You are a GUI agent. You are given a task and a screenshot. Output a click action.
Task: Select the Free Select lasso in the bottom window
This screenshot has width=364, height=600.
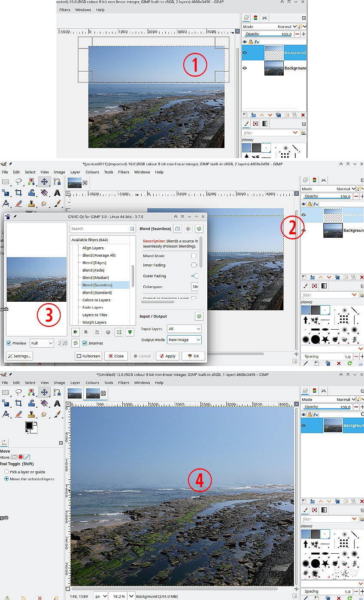(x=18, y=392)
